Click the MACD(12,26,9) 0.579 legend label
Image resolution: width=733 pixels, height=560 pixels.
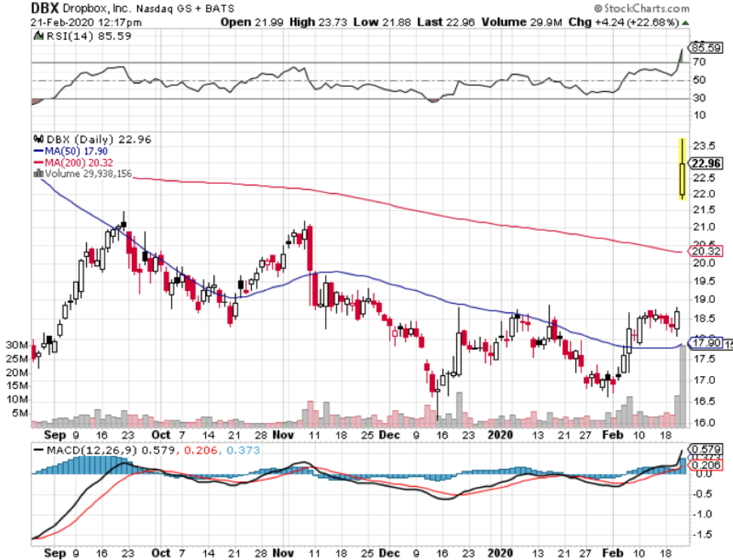pos(112,450)
